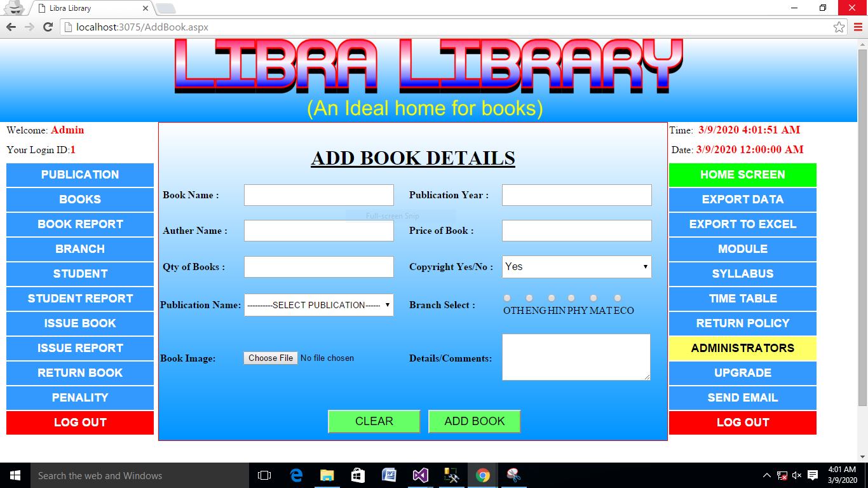This screenshot has height=488, width=868.
Task: Open the BOOK REPORT menu item
Action: pos(80,224)
